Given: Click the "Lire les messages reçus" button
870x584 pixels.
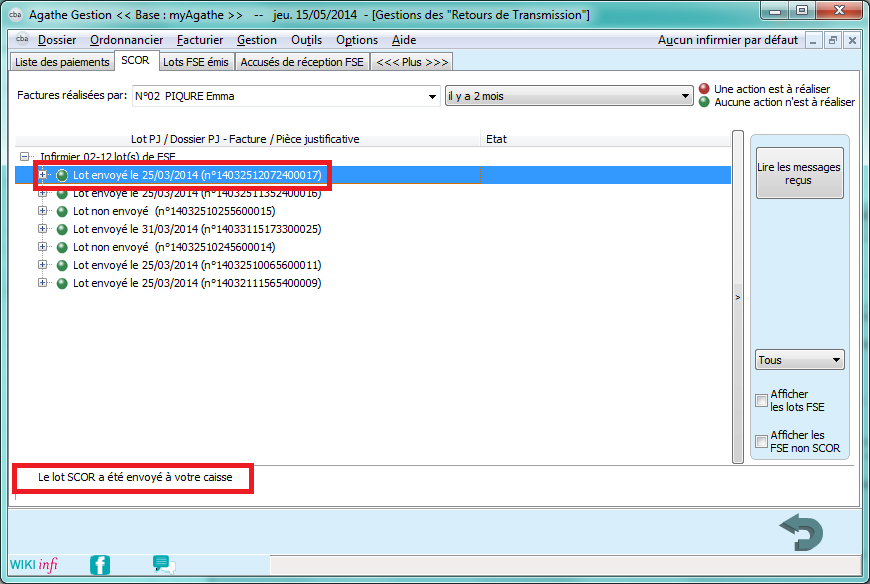Looking at the screenshot, I should [799, 173].
